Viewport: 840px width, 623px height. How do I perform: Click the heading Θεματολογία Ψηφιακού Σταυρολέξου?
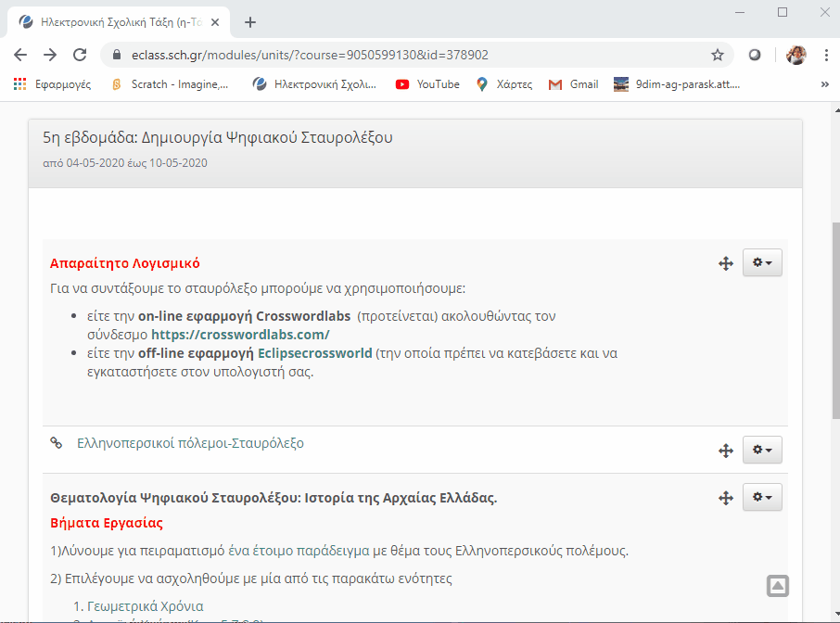(x=274, y=498)
